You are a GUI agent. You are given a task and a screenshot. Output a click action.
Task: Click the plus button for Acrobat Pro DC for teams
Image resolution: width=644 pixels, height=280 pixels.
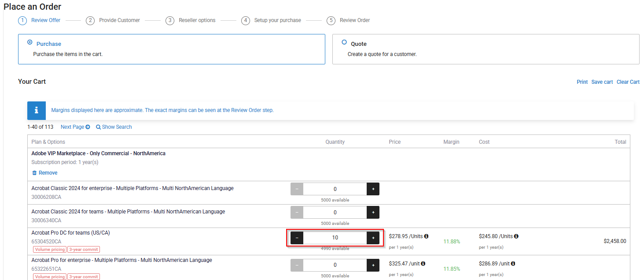point(373,238)
